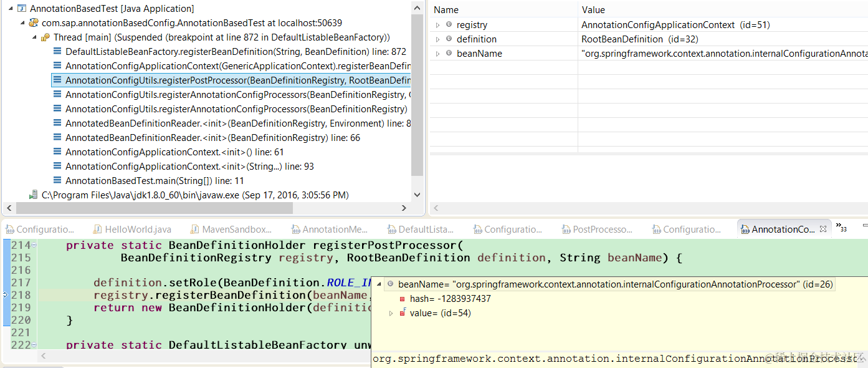The image size is (868, 368).
Task: Click the Variables view horizontal scrollbar left arrow
Action: tap(436, 208)
